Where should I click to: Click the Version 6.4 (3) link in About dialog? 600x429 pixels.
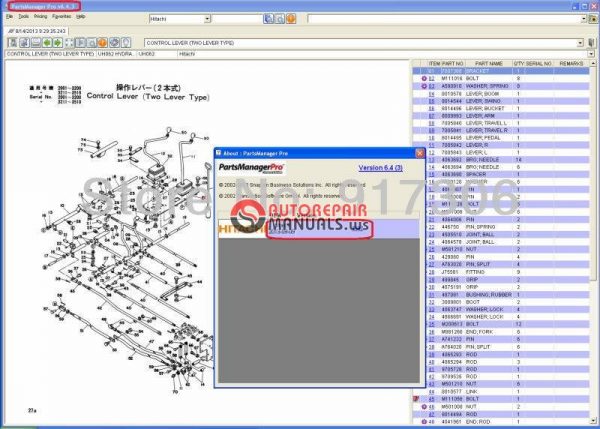point(380,168)
